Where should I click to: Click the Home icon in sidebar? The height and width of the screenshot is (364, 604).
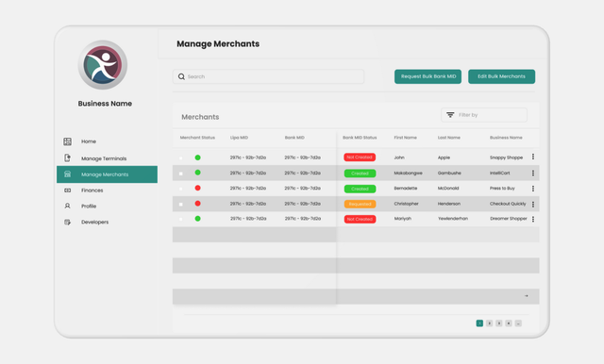(67, 141)
